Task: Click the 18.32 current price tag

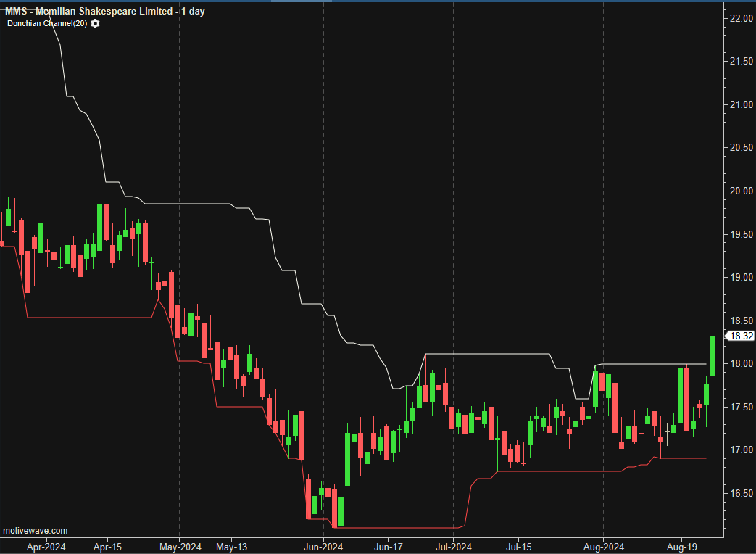Action: 740,336
